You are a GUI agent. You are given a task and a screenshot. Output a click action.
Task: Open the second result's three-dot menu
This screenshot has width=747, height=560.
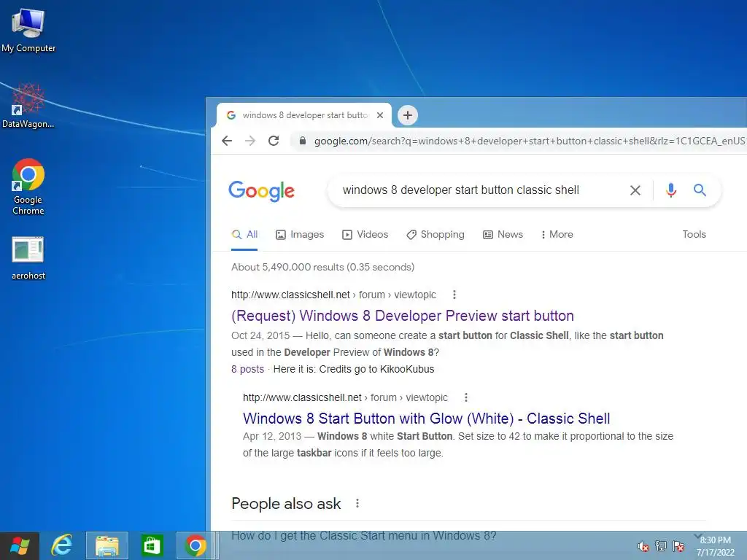[466, 397]
